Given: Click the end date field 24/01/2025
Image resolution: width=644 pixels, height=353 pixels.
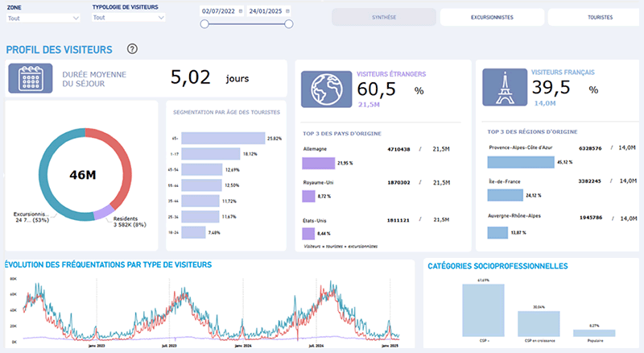Looking at the screenshot, I should (x=269, y=11).
